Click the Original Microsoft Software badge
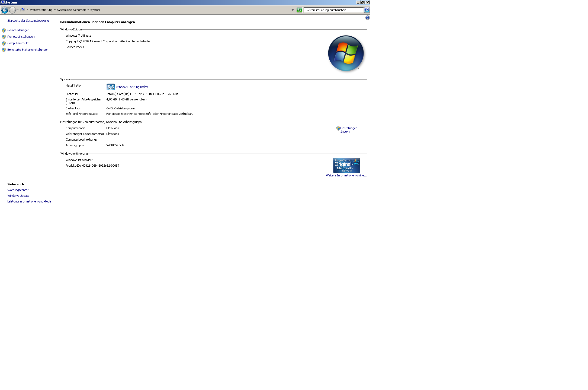Viewport: 588px width, 390px height. coord(346,165)
